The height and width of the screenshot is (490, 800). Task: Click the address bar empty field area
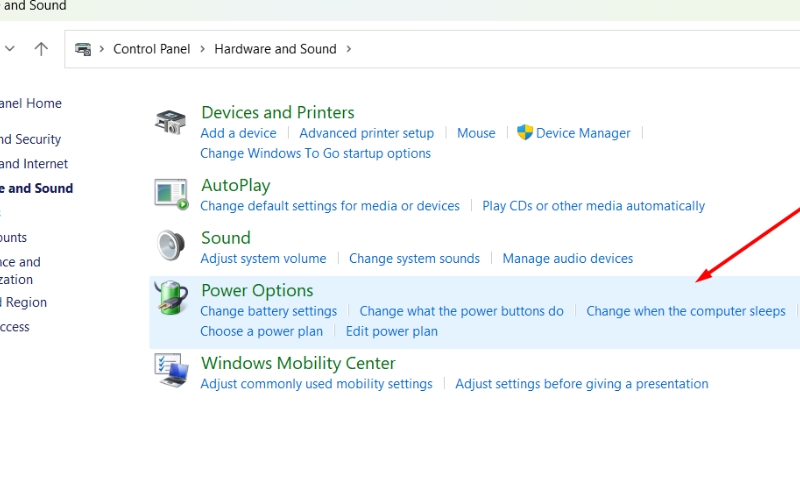click(577, 49)
